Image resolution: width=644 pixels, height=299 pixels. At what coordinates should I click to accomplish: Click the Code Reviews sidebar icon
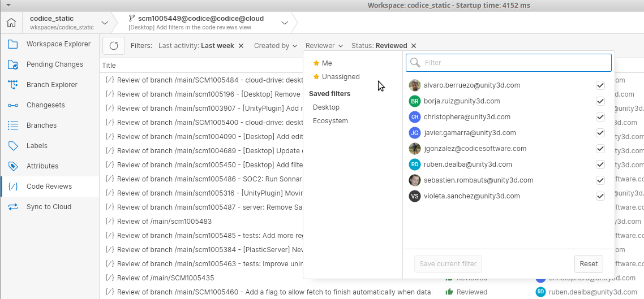tap(12, 186)
